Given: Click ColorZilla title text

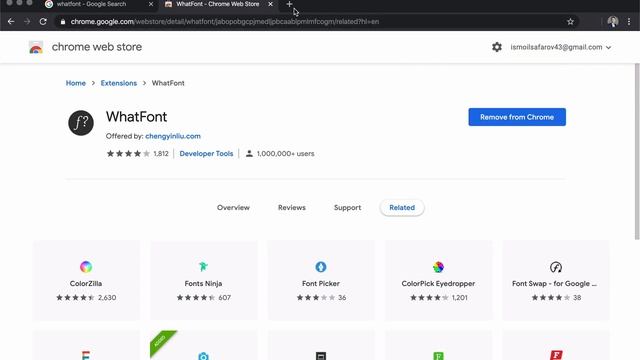Looking at the screenshot, I should tap(86, 283).
